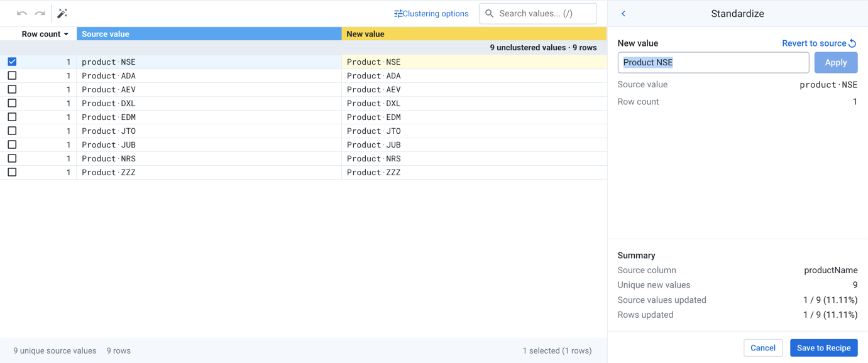The width and height of the screenshot is (868, 363).
Task: Open Clustering options
Action: click(431, 13)
